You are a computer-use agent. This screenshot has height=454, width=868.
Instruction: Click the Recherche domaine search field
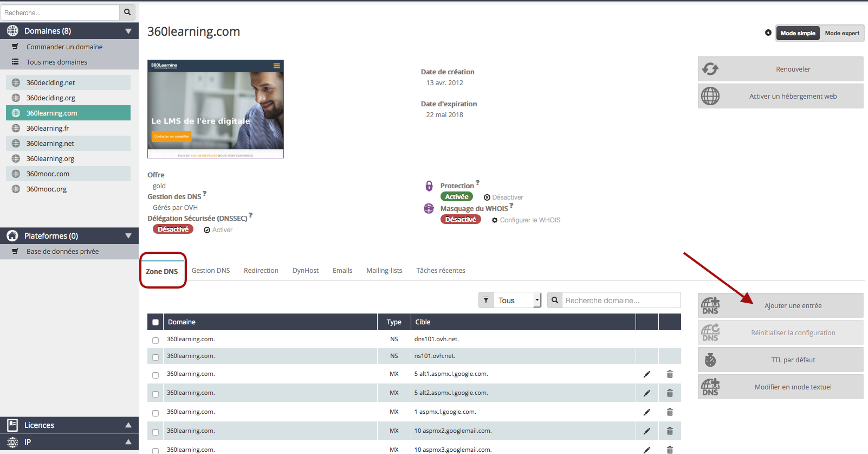pyautogui.click(x=620, y=300)
